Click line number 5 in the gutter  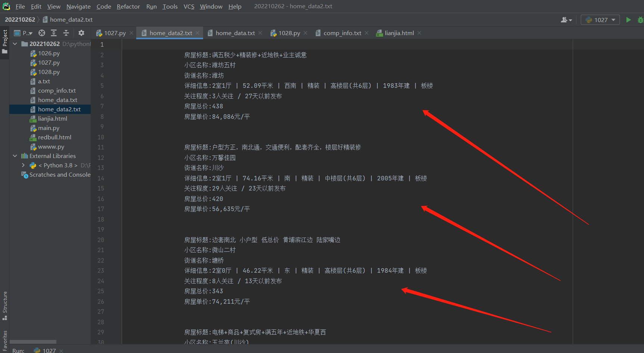point(102,86)
